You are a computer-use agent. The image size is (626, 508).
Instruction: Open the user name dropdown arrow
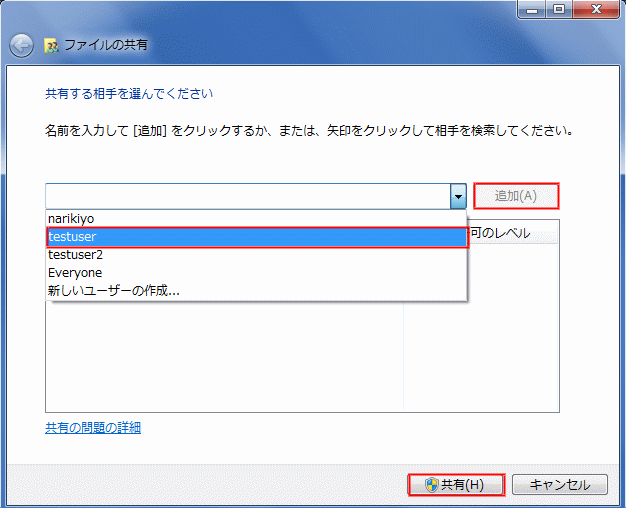[x=458, y=196]
